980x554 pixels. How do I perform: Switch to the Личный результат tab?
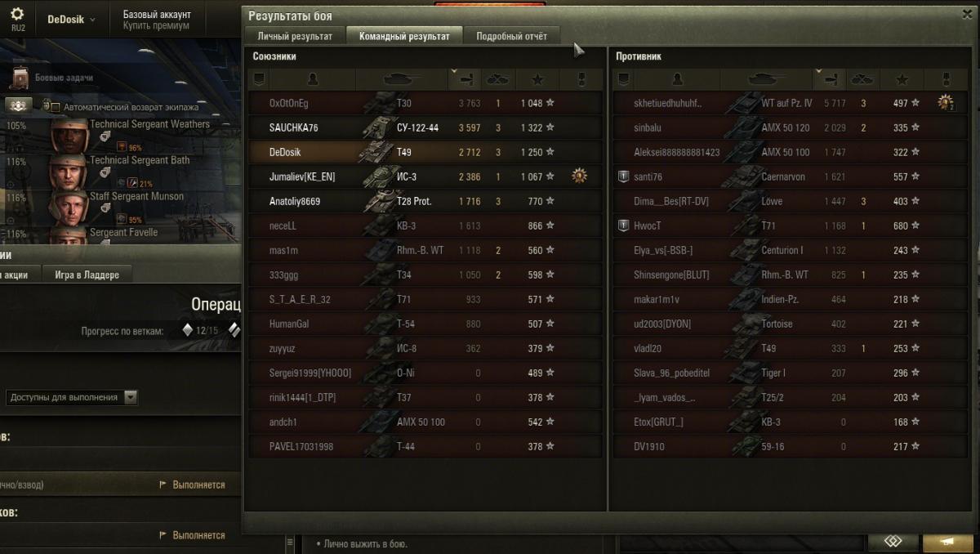pos(295,36)
